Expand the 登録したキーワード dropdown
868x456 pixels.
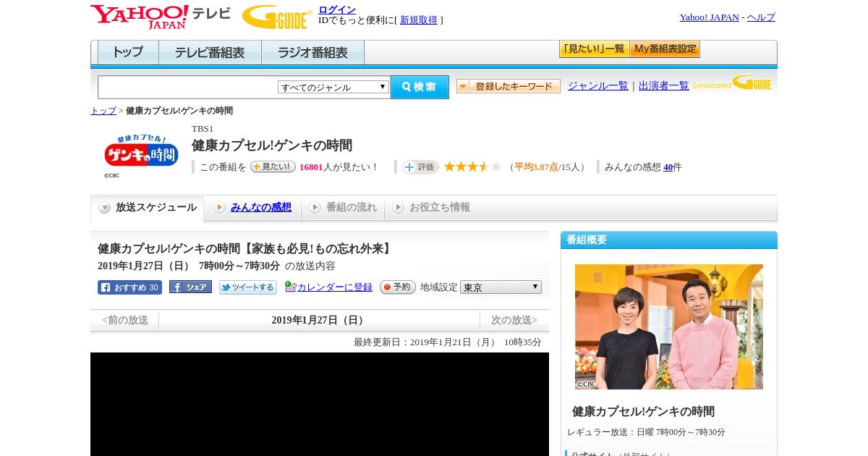509,86
